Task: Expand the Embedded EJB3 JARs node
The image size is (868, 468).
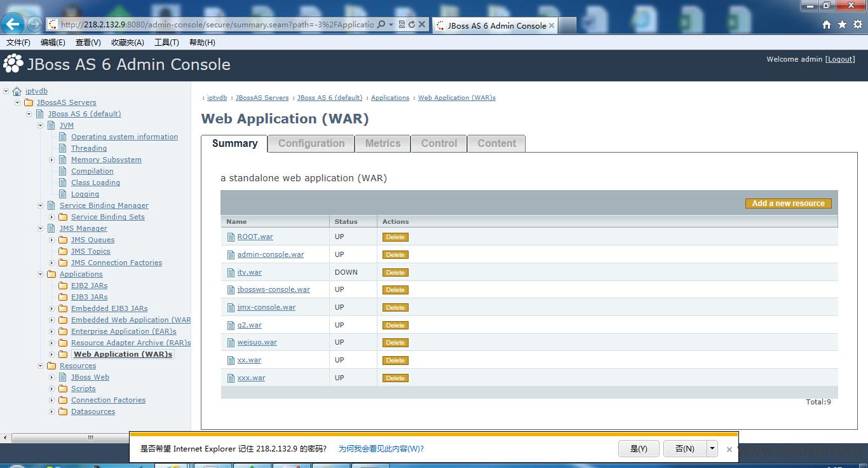Action: [x=52, y=308]
